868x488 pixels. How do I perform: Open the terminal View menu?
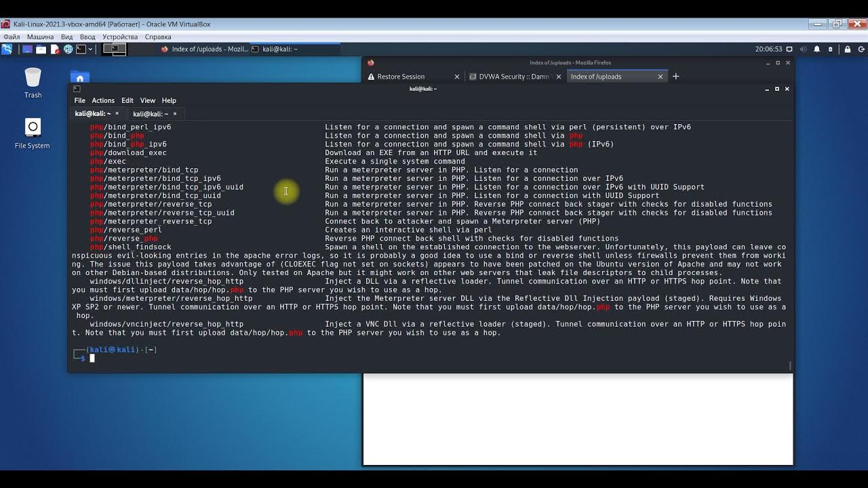(x=147, y=100)
